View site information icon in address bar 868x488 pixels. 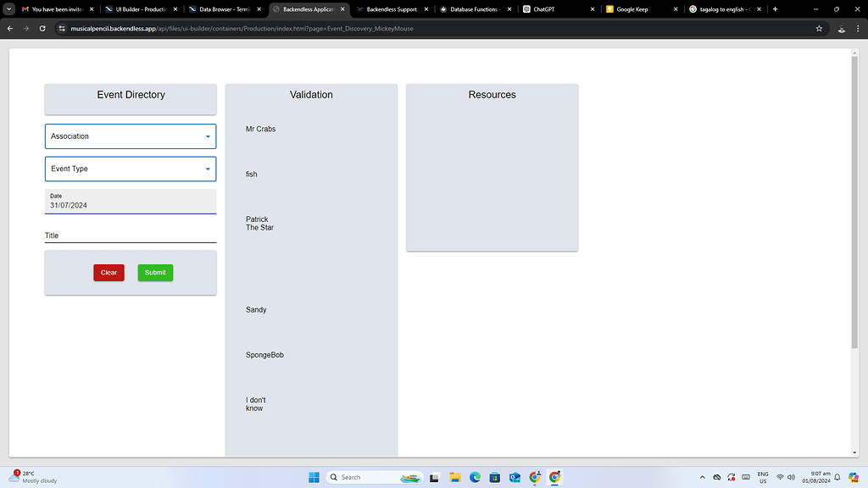pos(62,29)
